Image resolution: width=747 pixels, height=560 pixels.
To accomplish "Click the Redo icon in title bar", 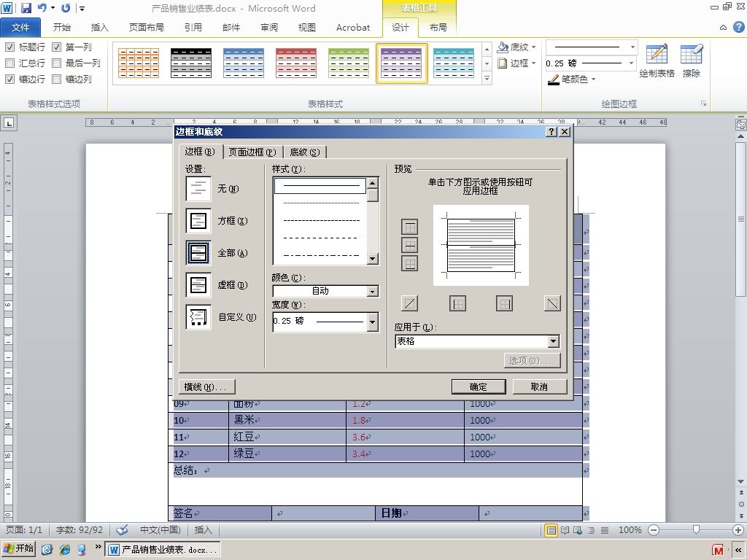I will click(66, 8).
